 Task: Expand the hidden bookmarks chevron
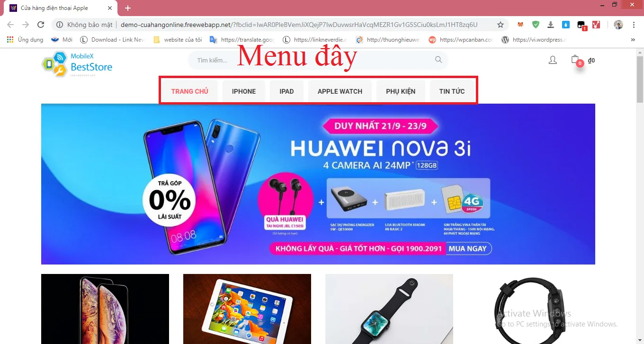(x=633, y=40)
